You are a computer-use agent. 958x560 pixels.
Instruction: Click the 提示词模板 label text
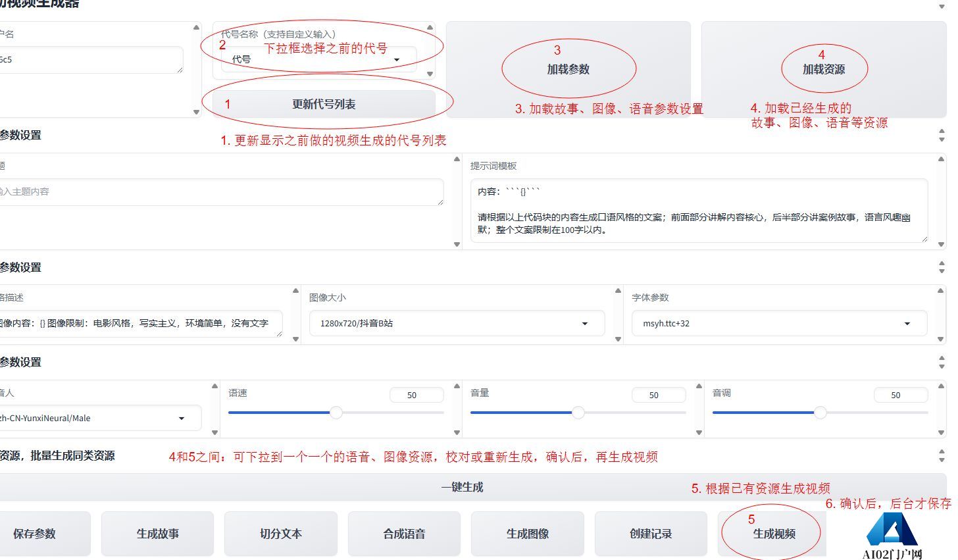click(x=493, y=166)
